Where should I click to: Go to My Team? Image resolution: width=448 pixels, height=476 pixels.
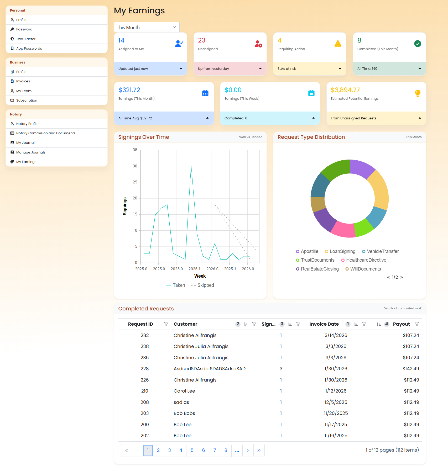coord(56,91)
